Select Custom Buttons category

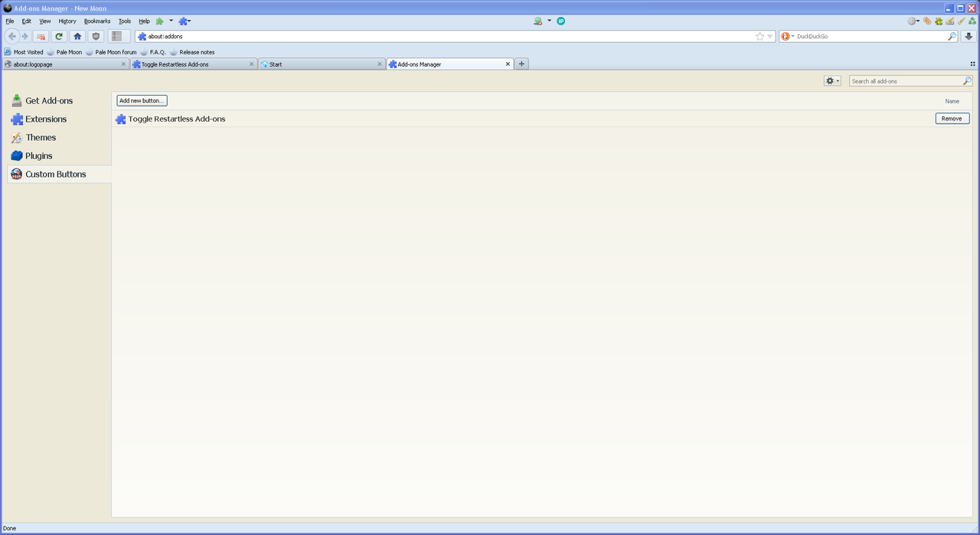pos(59,175)
